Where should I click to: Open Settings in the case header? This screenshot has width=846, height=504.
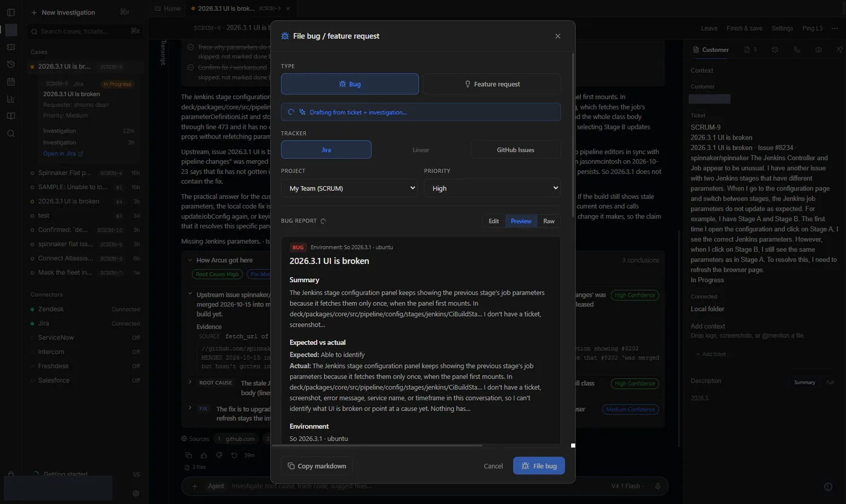[782, 28]
